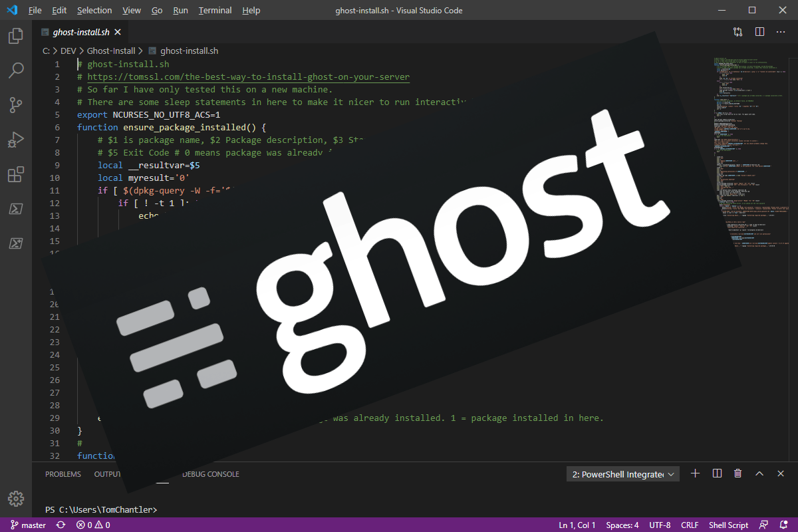Screen dimensions: 798x532
Task: Open the Manage gear menu
Action: 15,499
